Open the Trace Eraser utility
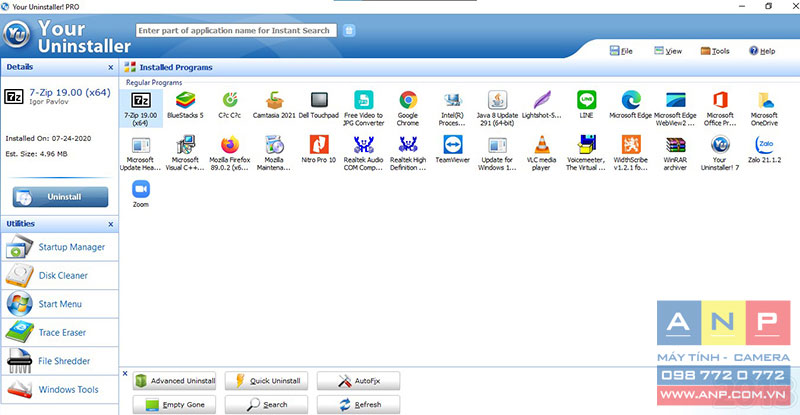Screen dimensions: 800x415 click(60, 333)
